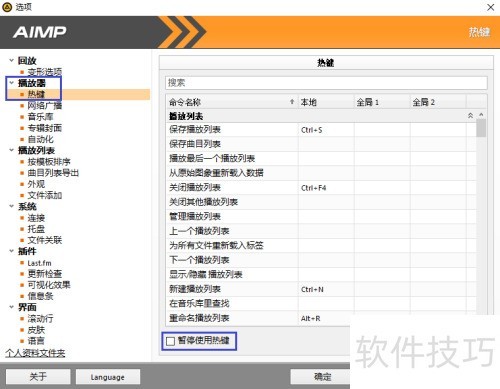Select the 关闭播放列表 command row
Image resolution: width=500 pixels, height=389 pixels.
pos(321,187)
